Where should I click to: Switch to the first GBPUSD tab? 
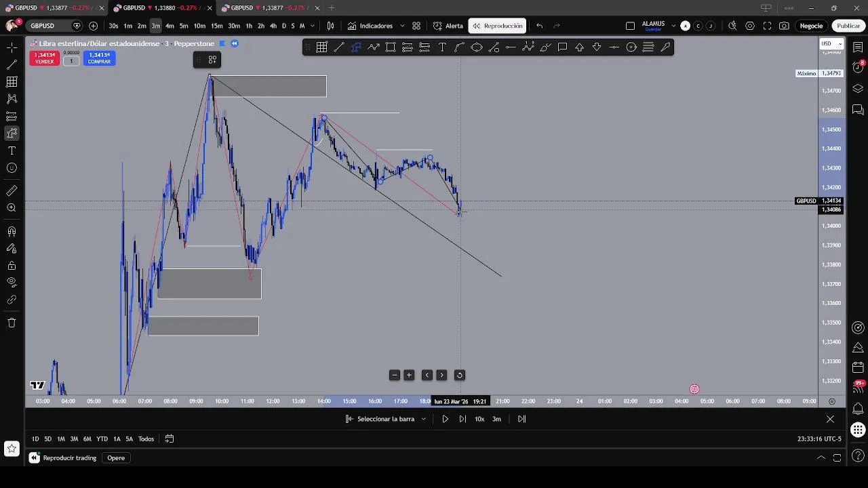click(54, 8)
